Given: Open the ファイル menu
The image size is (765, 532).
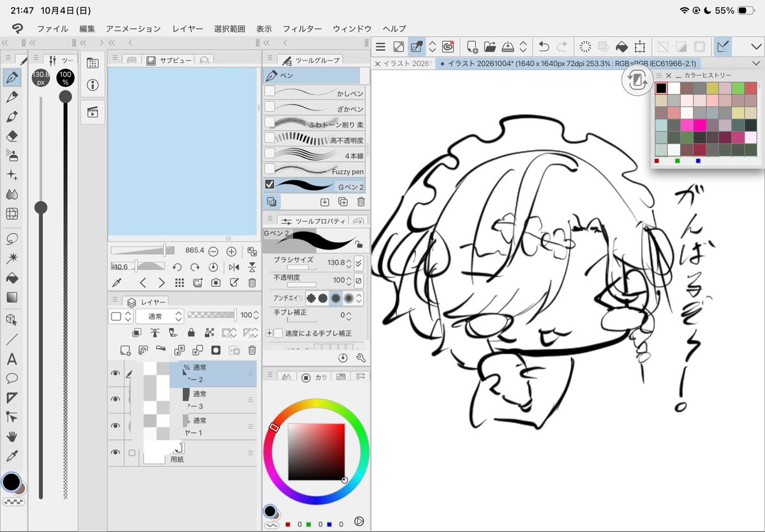Looking at the screenshot, I should (53, 29).
